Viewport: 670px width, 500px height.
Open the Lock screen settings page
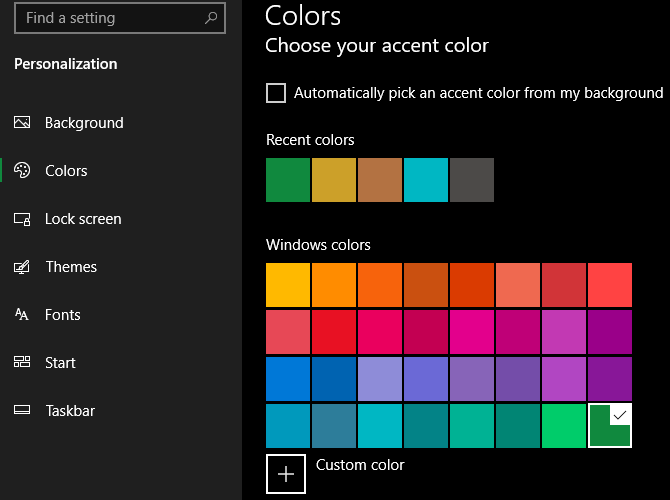pos(83,219)
